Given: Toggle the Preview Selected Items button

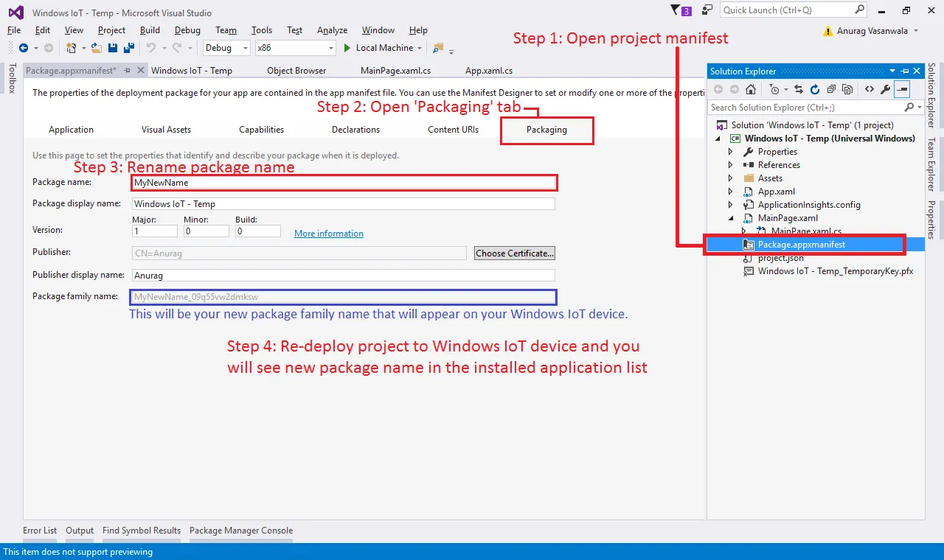Looking at the screenshot, I should (902, 89).
